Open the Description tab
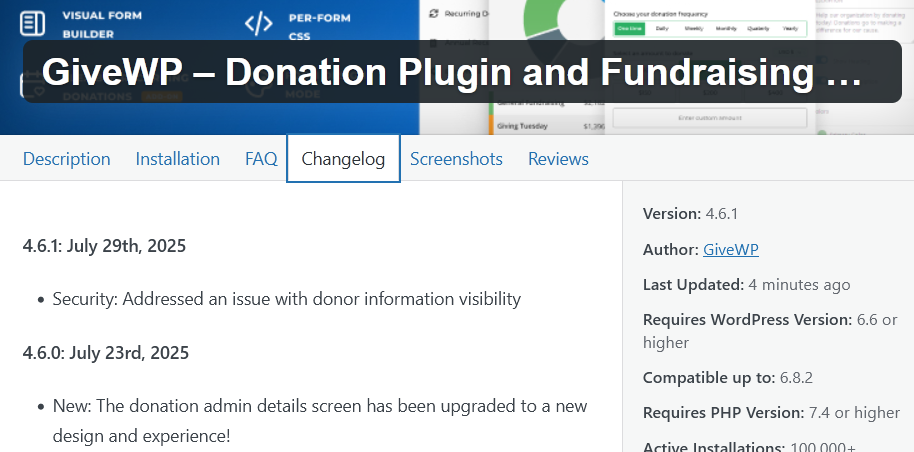Image resolution: width=914 pixels, height=452 pixels. pos(66,159)
